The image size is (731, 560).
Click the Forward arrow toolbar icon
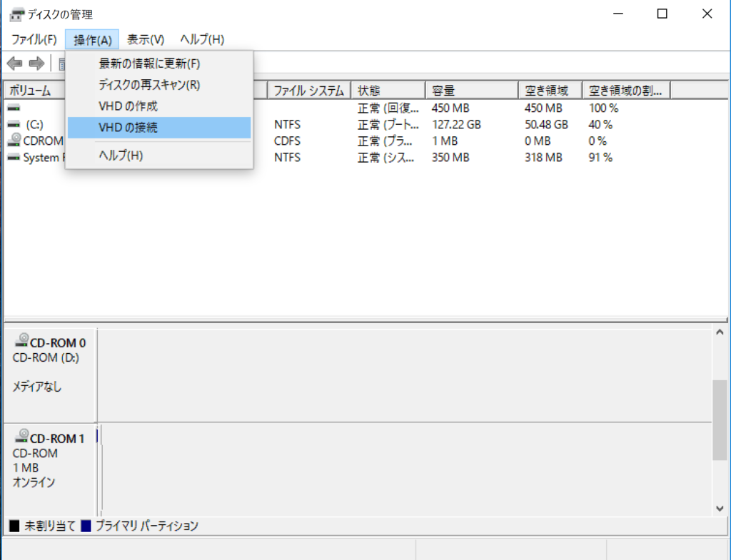[36, 63]
